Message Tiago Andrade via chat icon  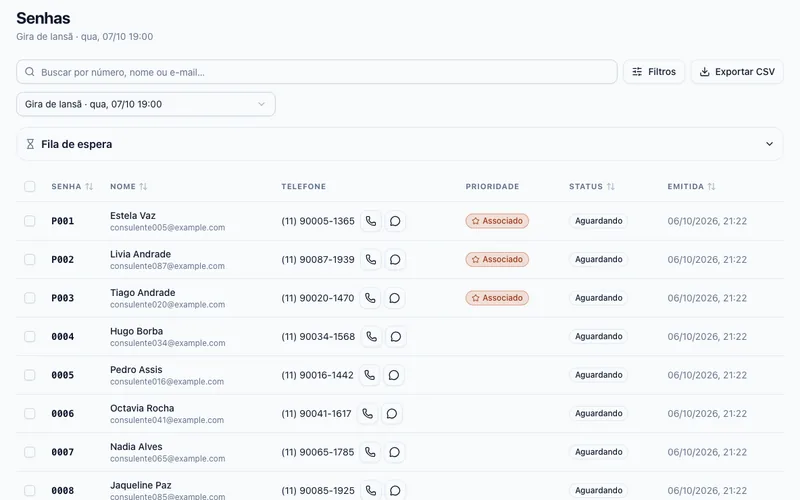coord(394,298)
